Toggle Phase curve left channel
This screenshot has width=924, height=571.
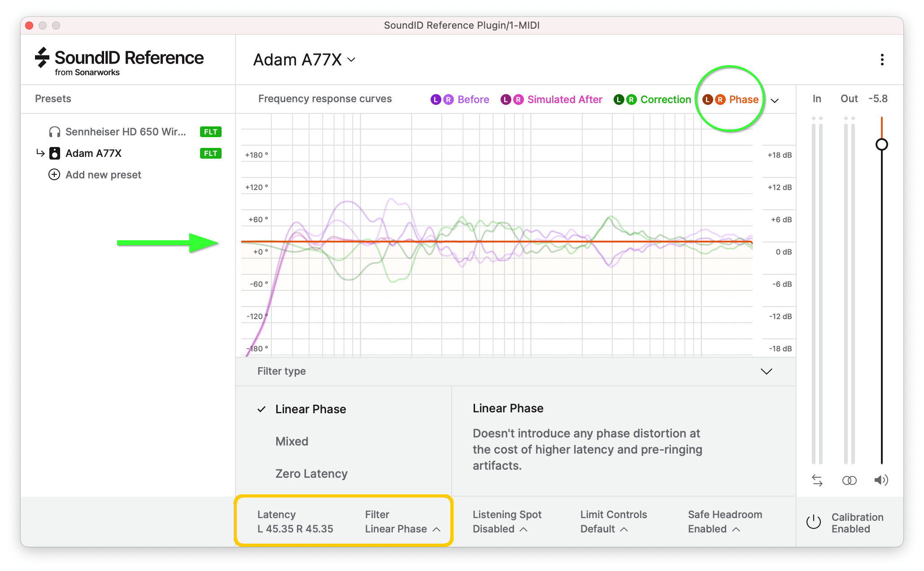(x=707, y=99)
